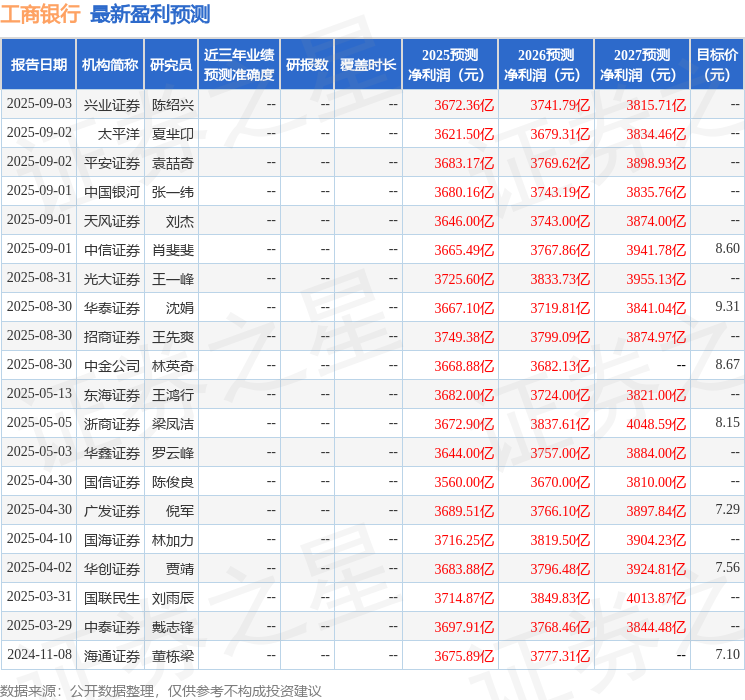The width and height of the screenshot is (745, 700).
Task: Click the 8.15 target price
Action: tap(727, 422)
